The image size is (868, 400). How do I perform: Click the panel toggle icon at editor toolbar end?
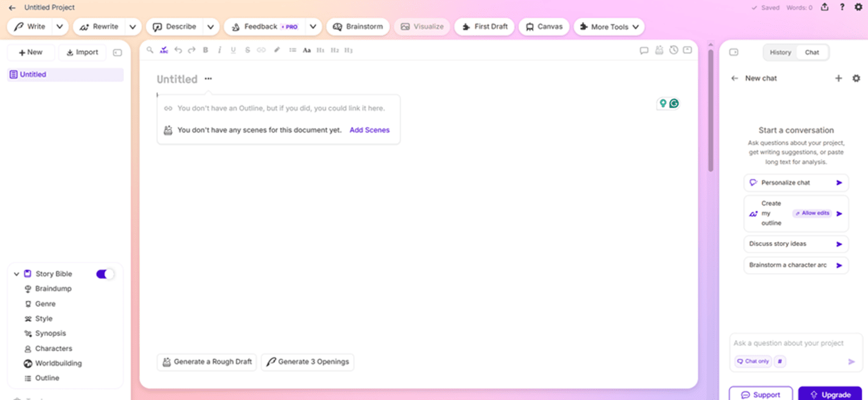(x=687, y=50)
